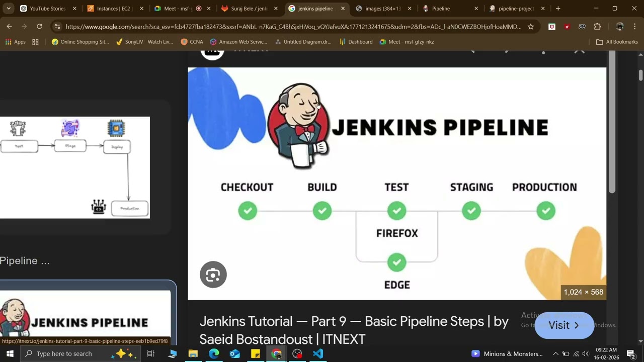
Task: Switch to the Meet tab
Action: 182,9
